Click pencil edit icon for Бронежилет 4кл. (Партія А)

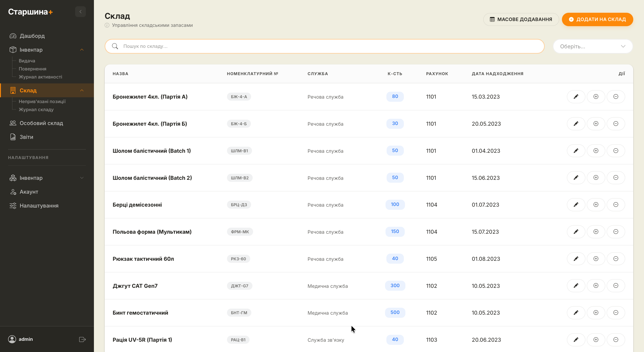click(x=576, y=97)
